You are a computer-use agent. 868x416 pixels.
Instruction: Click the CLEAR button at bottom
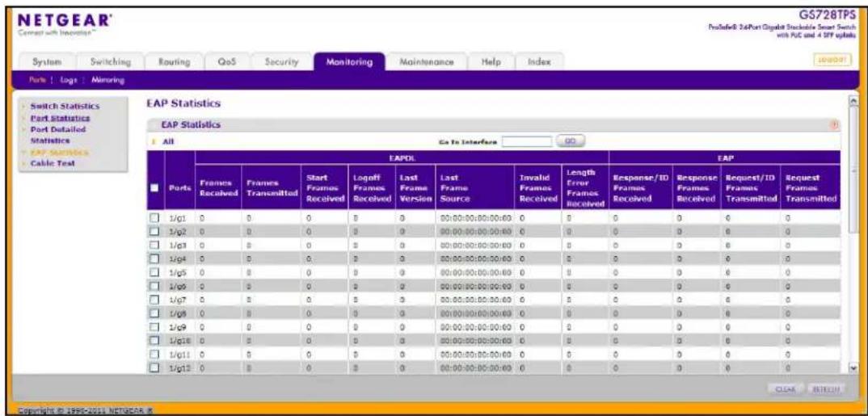pos(786,390)
